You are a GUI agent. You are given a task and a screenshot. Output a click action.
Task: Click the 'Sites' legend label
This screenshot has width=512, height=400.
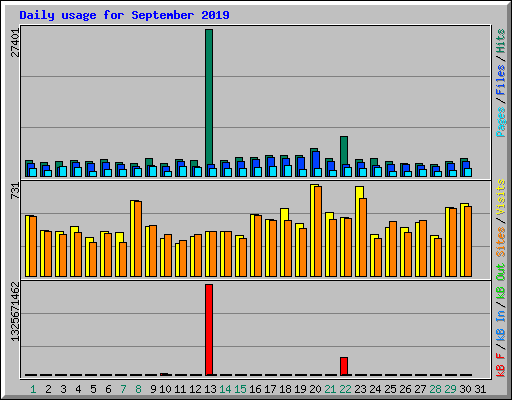pyautogui.click(x=500, y=241)
